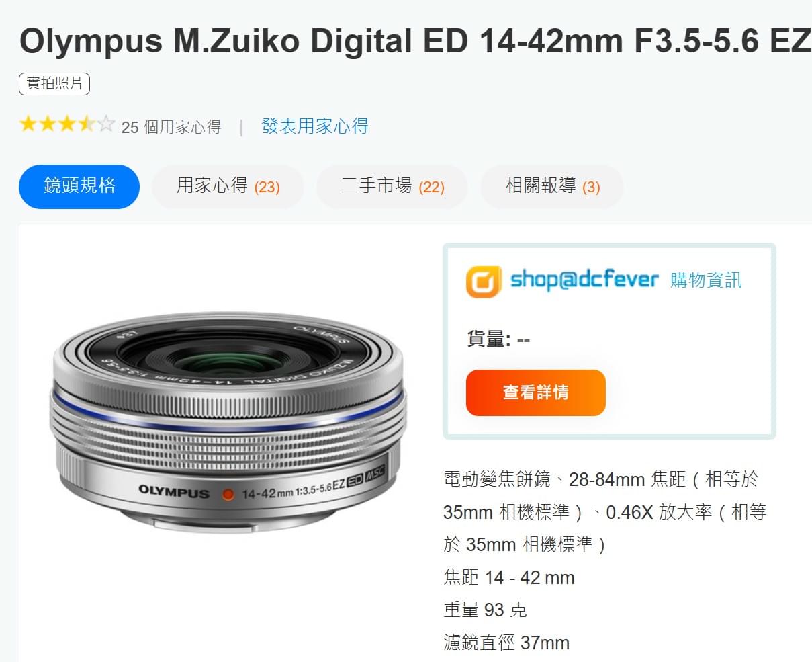Click the orange shop@dcfever logo icon
This screenshot has width=812, height=662.
click(x=484, y=281)
